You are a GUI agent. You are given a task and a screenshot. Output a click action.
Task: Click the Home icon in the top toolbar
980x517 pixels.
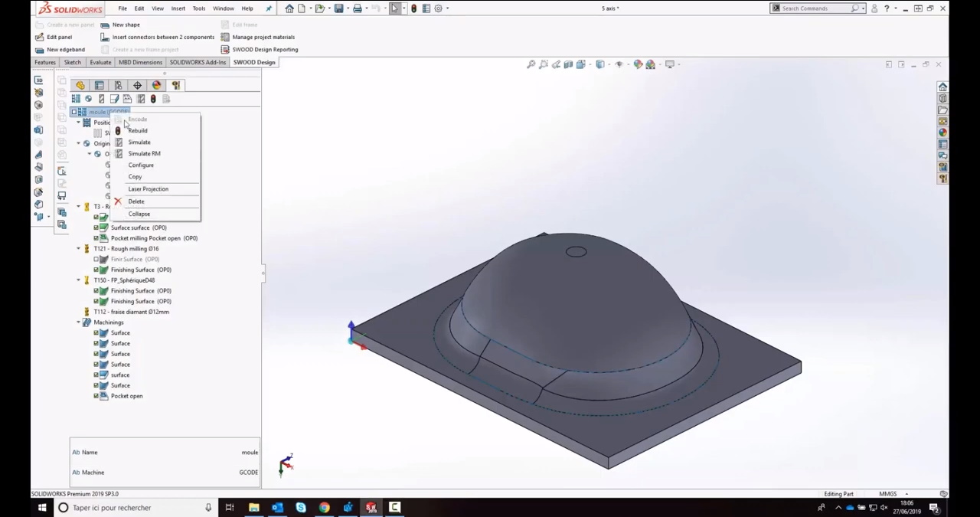pyautogui.click(x=289, y=8)
